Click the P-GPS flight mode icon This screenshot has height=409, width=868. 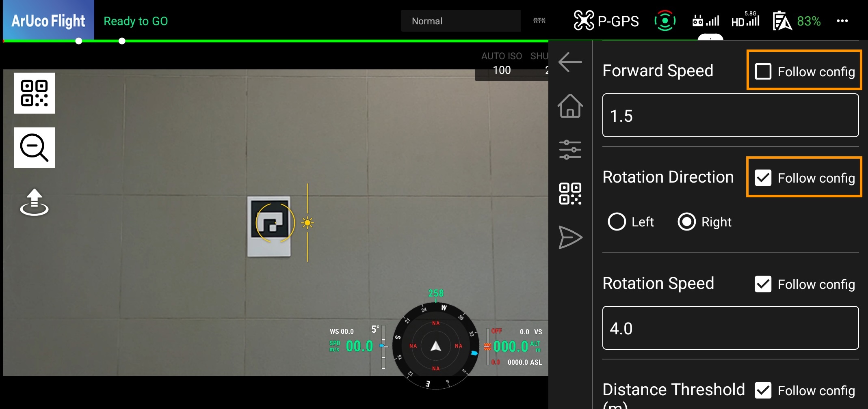(606, 20)
